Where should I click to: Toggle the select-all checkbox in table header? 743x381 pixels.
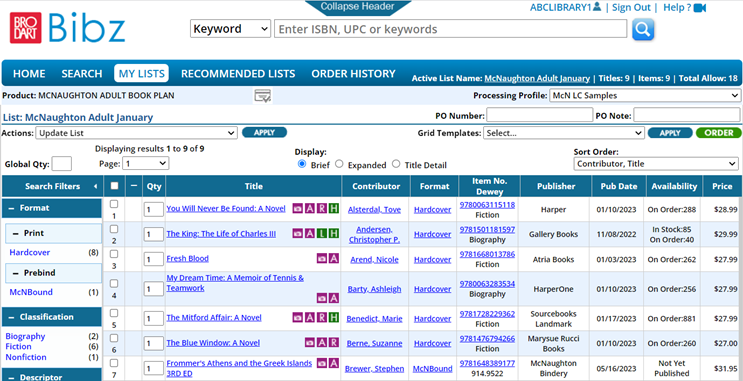tap(114, 186)
